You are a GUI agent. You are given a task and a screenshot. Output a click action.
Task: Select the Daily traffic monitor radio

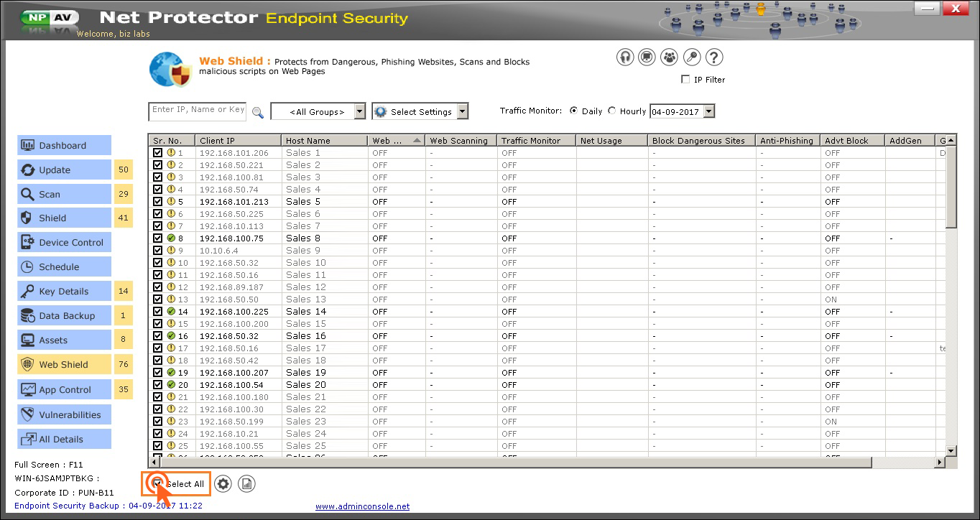[x=573, y=111]
